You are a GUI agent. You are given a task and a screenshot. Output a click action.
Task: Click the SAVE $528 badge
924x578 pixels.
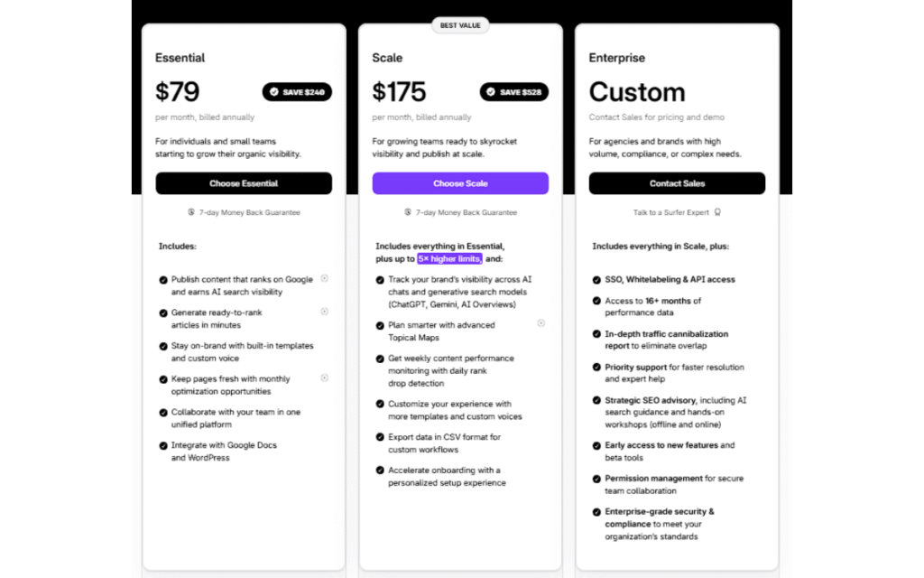click(514, 92)
